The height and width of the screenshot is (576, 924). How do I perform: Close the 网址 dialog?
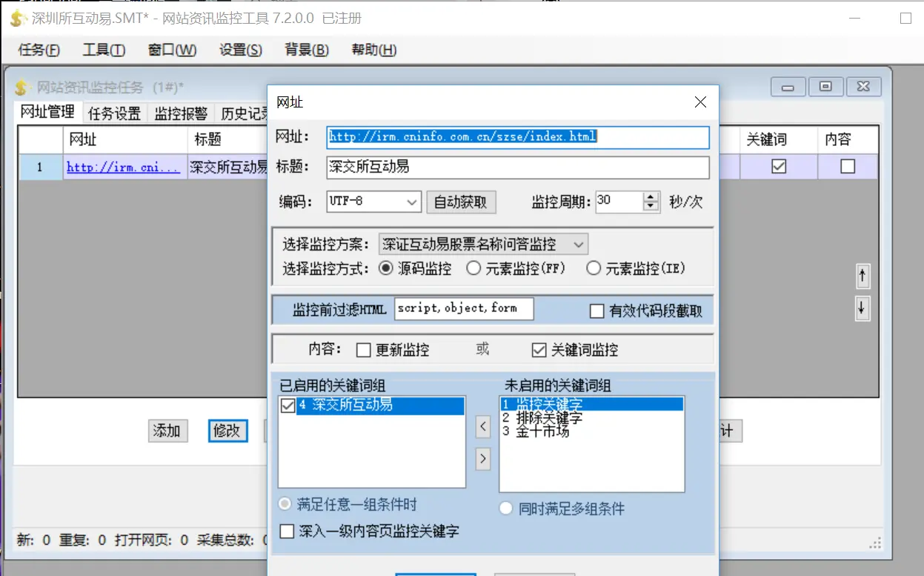point(700,102)
